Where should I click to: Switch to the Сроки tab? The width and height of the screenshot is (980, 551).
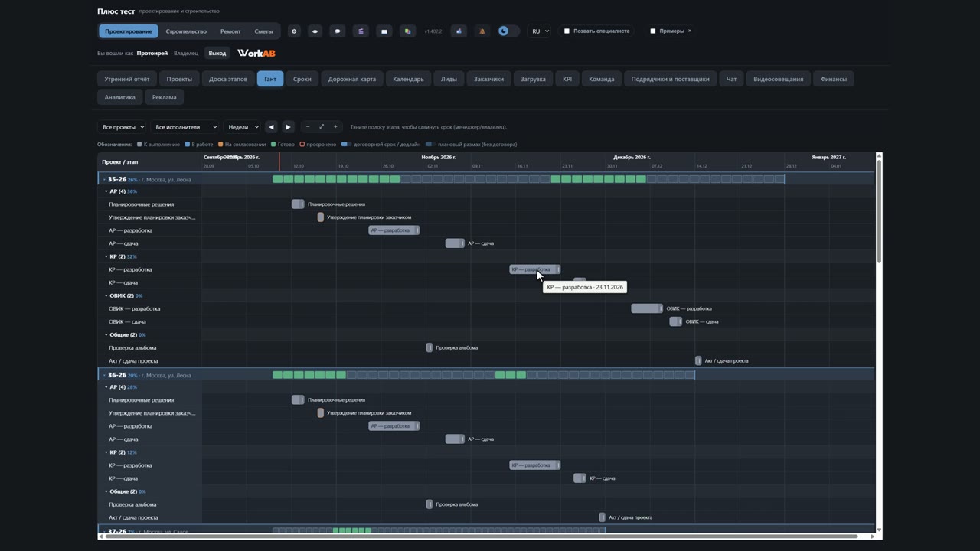click(x=302, y=79)
